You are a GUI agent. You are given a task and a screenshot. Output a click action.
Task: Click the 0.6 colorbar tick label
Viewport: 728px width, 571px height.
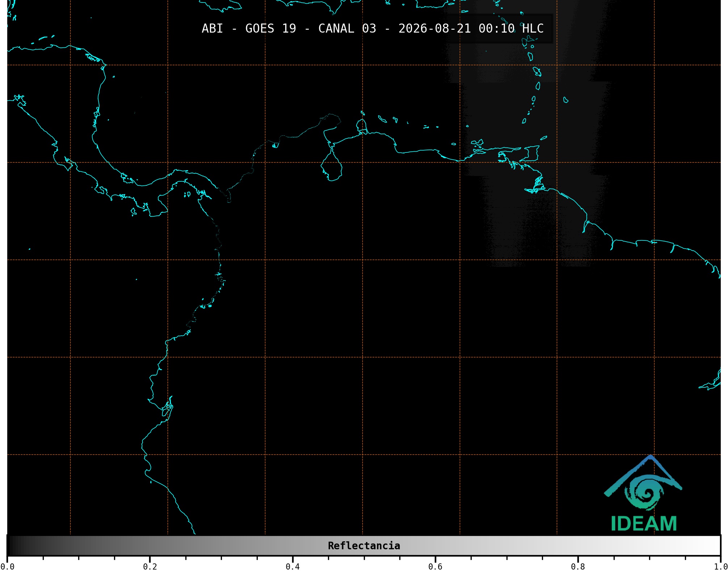click(x=435, y=567)
